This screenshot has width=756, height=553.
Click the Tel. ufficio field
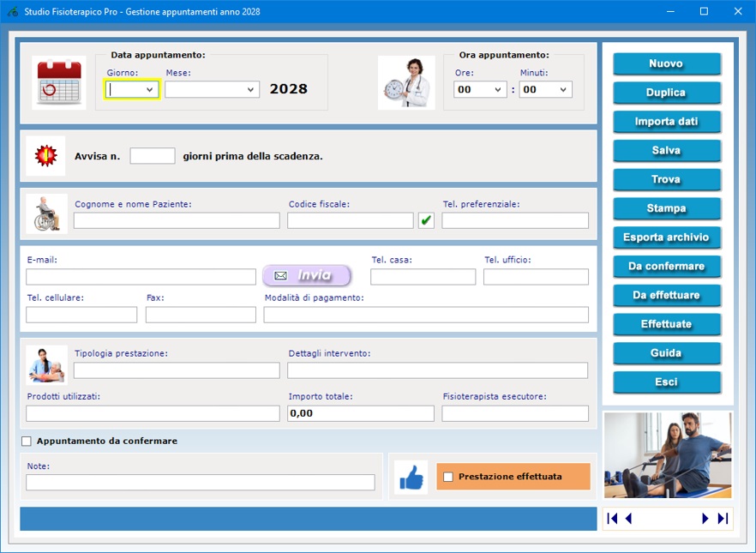[537, 277]
